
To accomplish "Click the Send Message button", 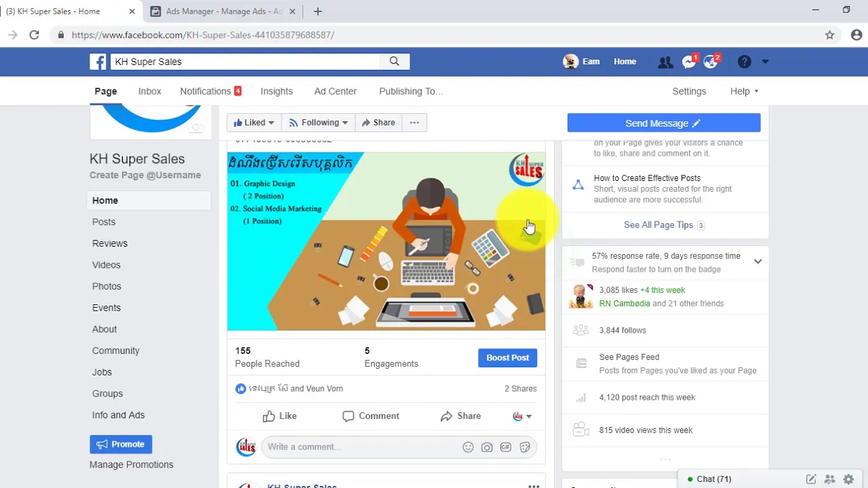I will (664, 123).
